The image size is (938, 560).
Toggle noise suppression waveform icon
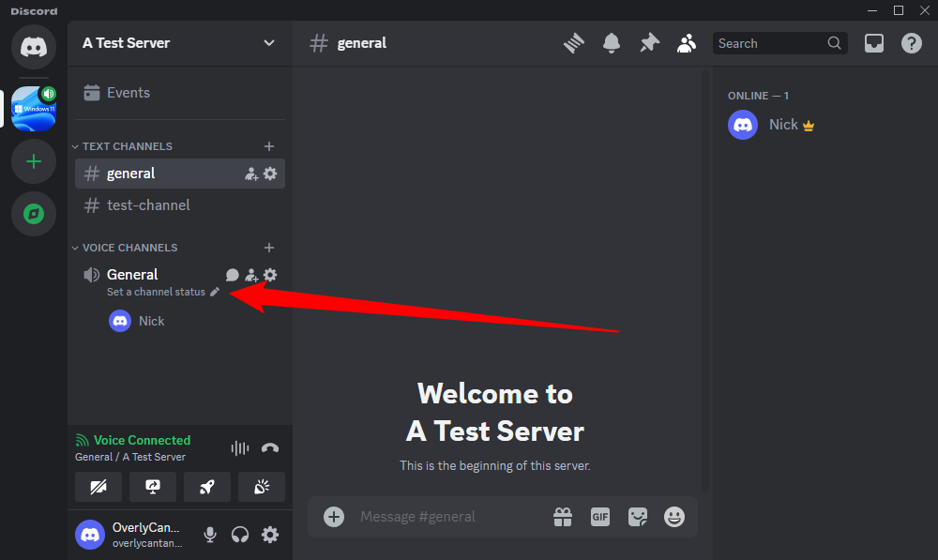[x=240, y=448]
